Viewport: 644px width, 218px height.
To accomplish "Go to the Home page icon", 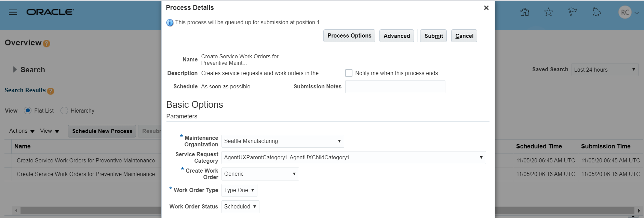I will coord(524,12).
